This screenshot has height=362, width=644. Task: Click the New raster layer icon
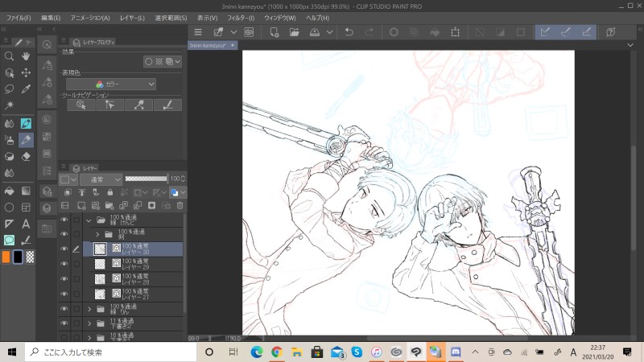coord(81,205)
